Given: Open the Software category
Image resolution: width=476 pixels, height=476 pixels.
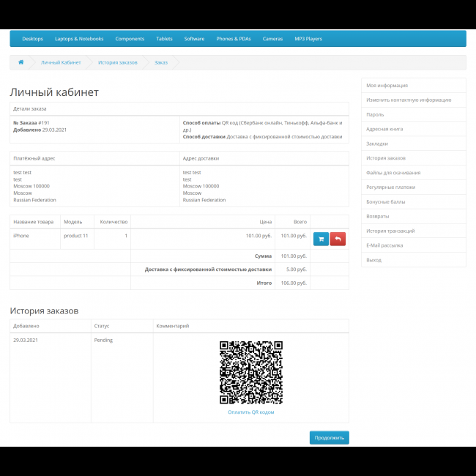Looking at the screenshot, I should click(194, 39).
